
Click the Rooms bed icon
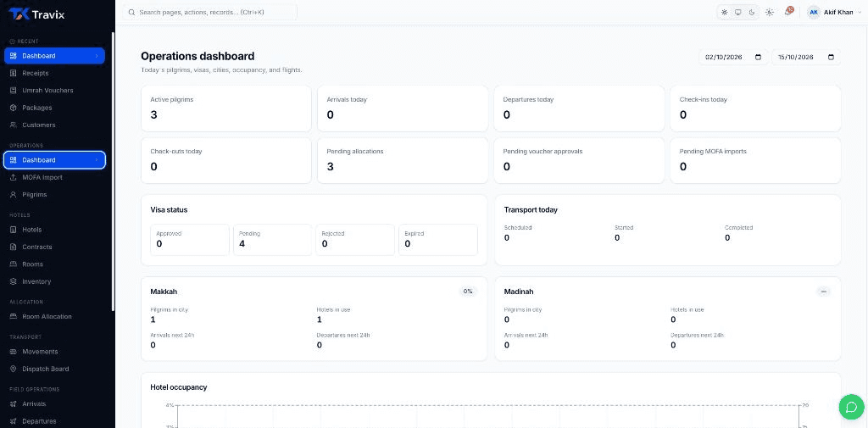(x=14, y=264)
